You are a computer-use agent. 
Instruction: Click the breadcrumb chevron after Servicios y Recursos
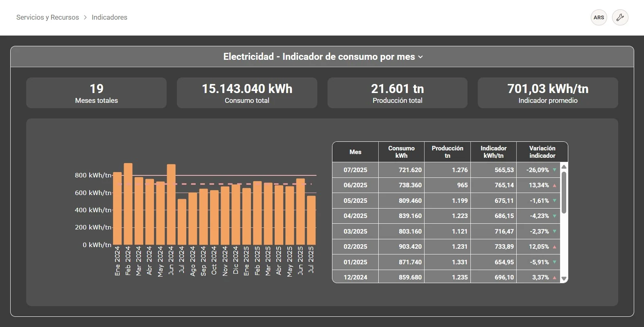pyautogui.click(x=85, y=17)
